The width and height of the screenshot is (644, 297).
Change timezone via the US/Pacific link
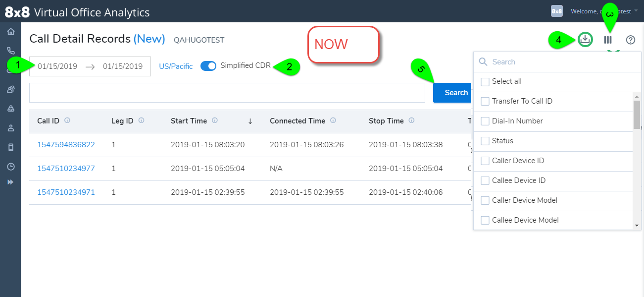tap(175, 65)
